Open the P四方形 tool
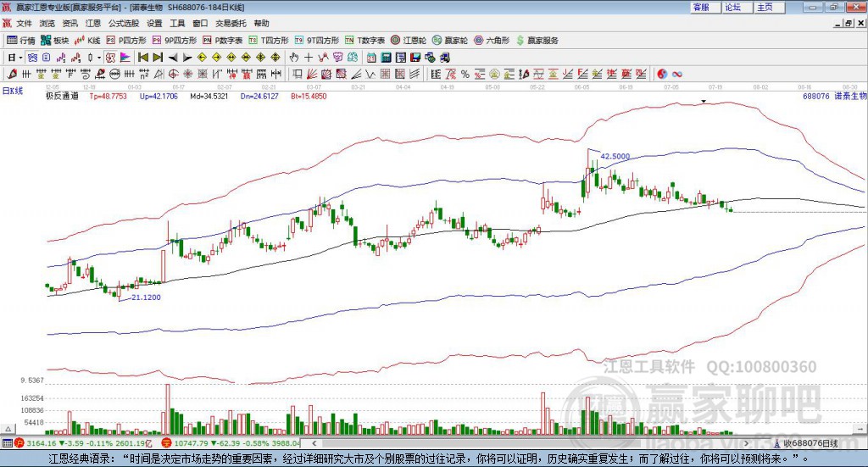868x467 pixels. coord(126,41)
